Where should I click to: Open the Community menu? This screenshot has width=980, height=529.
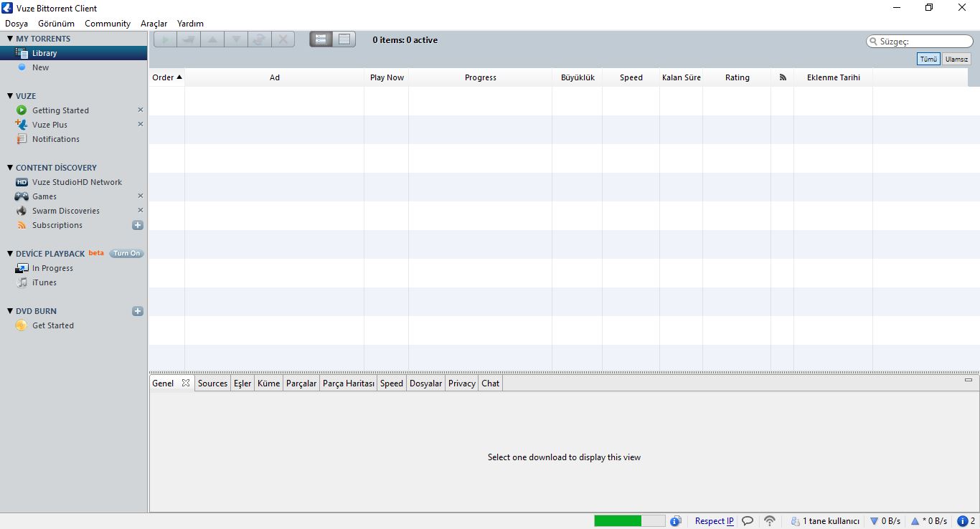coord(108,24)
